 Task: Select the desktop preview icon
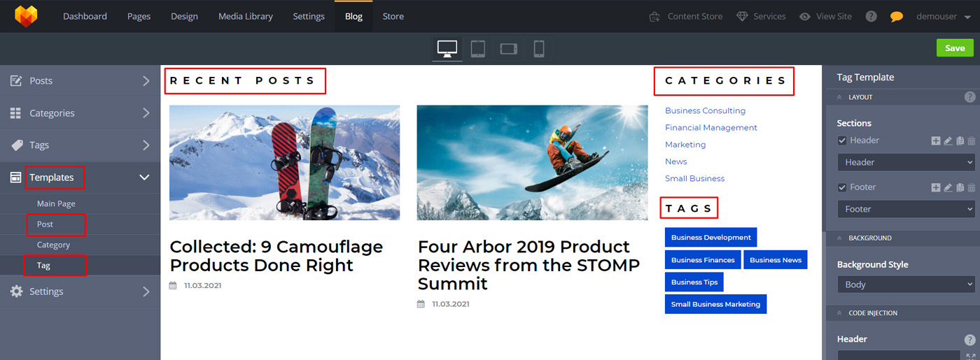(x=447, y=48)
